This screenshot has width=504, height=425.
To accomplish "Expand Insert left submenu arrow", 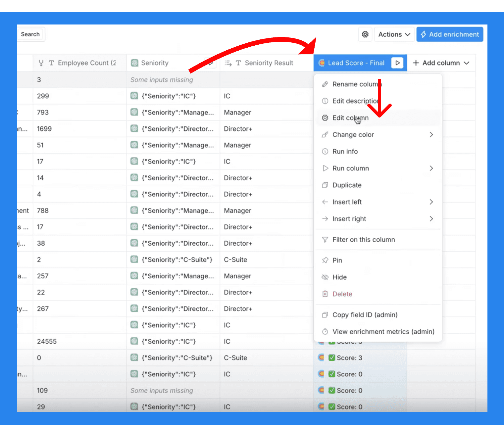I will 431,202.
